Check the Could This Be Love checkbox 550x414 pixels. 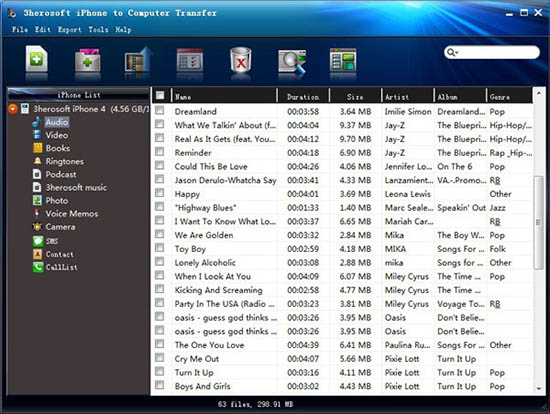pos(160,165)
